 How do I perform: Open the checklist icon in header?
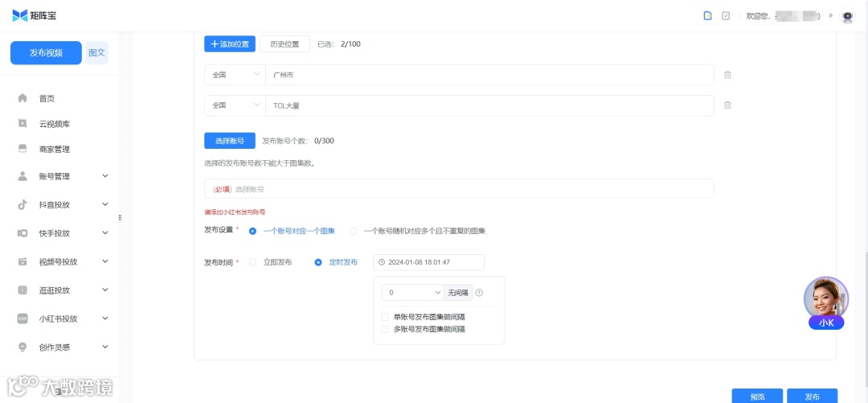pyautogui.click(x=726, y=16)
